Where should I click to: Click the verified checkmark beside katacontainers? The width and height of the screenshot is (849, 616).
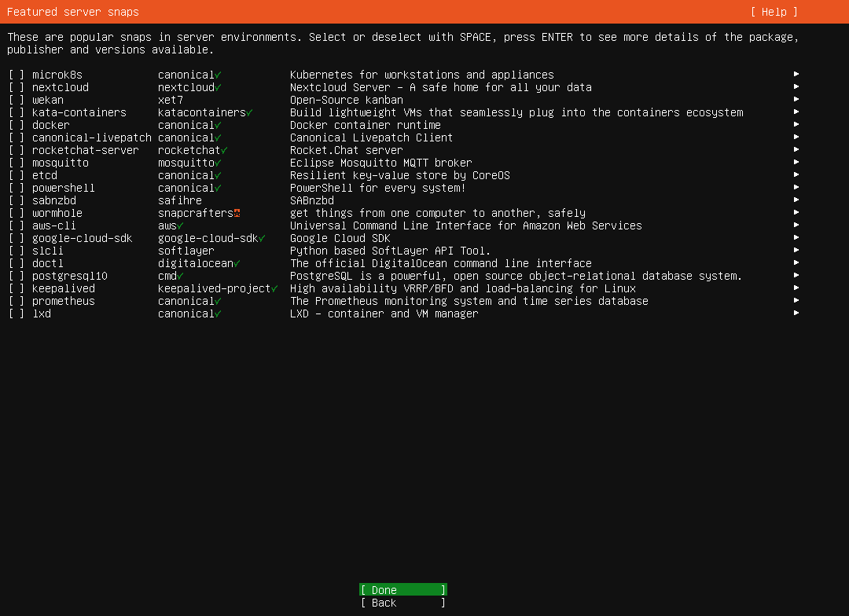(249, 112)
